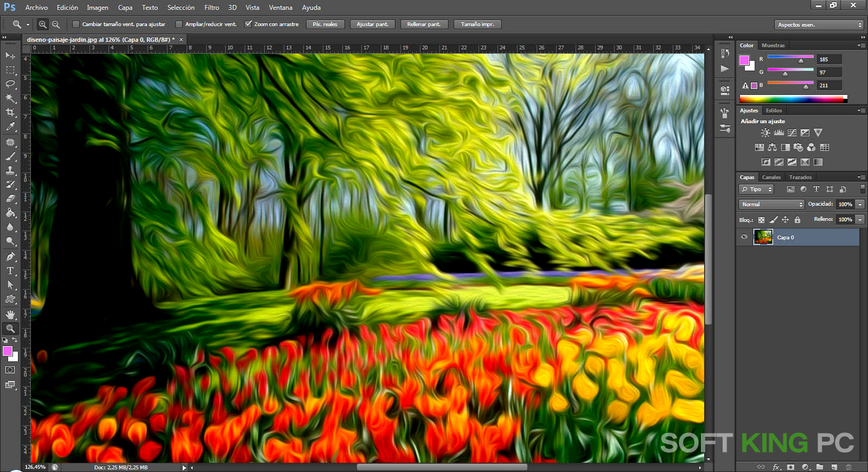This screenshot has width=868, height=472.
Task: Close the diseno-paisaje-jardin.jpg document tab
Action: [181, 40]
